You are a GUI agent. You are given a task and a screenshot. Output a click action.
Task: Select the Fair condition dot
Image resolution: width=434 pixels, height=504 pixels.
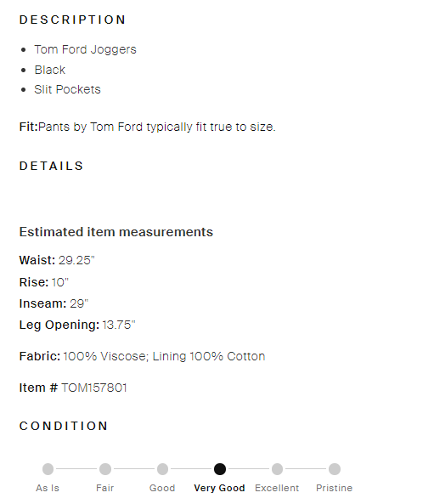pyautogui.click(x=105, y=469)
